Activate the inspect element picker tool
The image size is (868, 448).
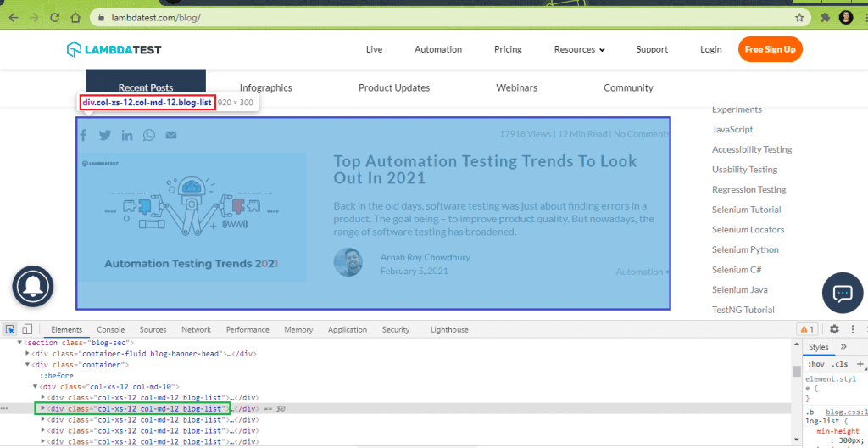coord(10,329)
